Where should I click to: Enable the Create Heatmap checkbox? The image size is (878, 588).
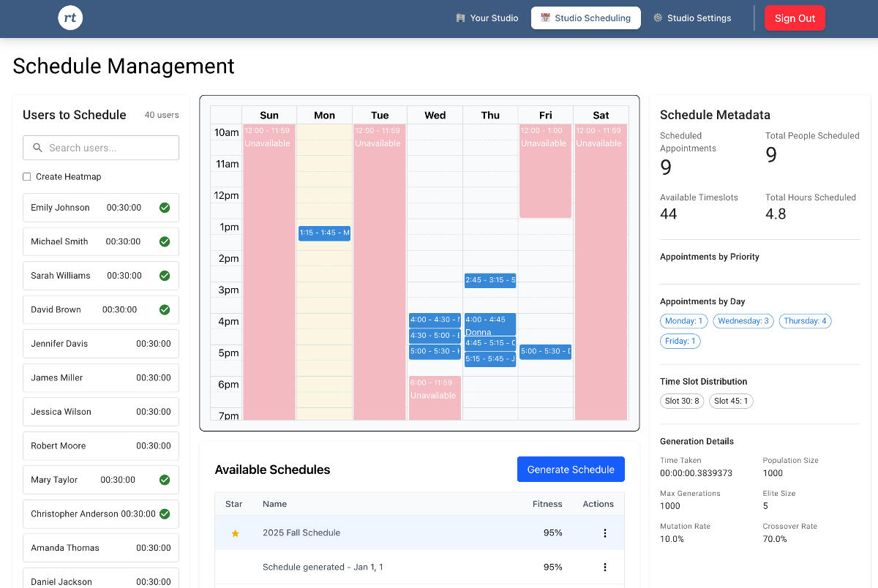[27, 177]
